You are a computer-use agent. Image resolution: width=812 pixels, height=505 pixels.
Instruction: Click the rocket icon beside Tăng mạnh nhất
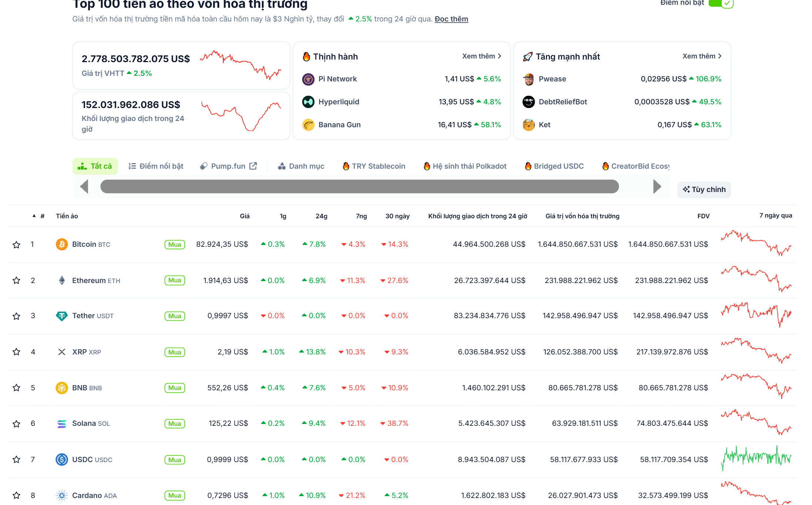click(x=528, y=57)
